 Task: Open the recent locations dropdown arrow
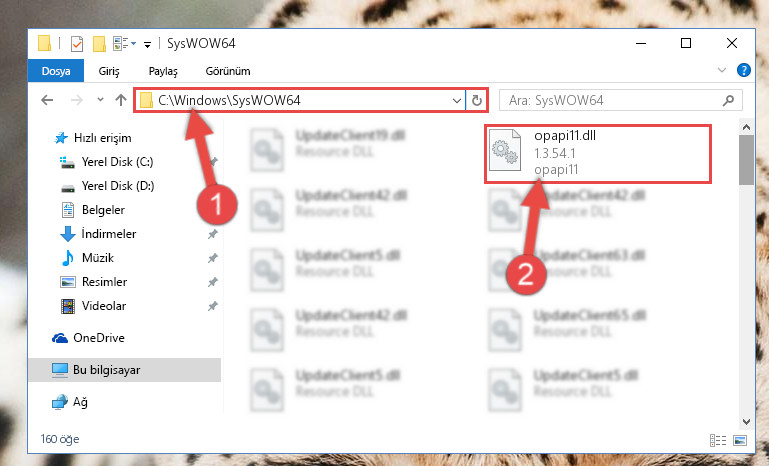[x=100, y=100]
